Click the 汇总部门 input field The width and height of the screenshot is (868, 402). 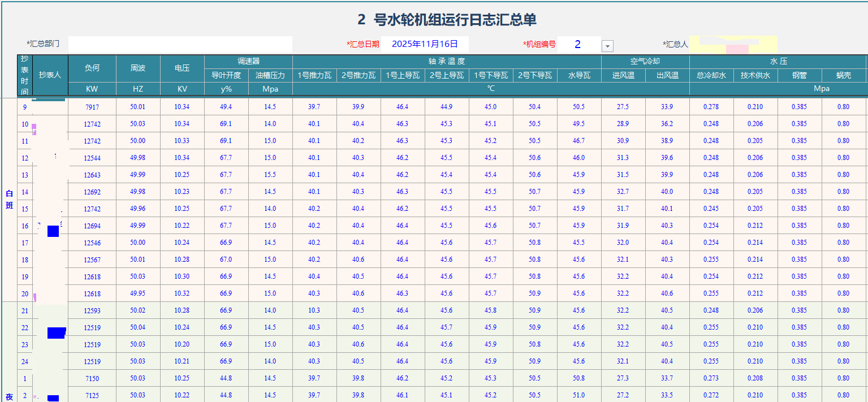click(180, 44)
